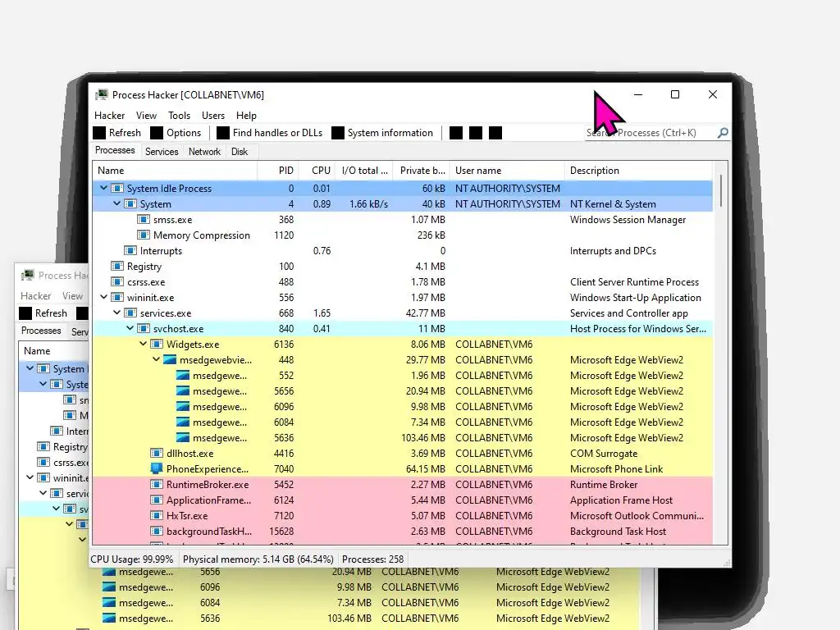Click the csrss.exe process icon in front window
The image size is (840, 630).
click(116, 282)
